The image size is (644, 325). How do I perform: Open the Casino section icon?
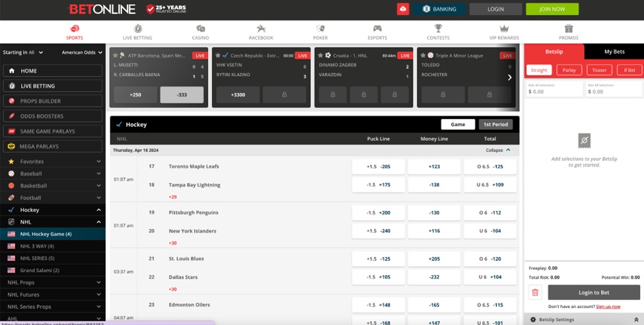[x=200, y=29]
